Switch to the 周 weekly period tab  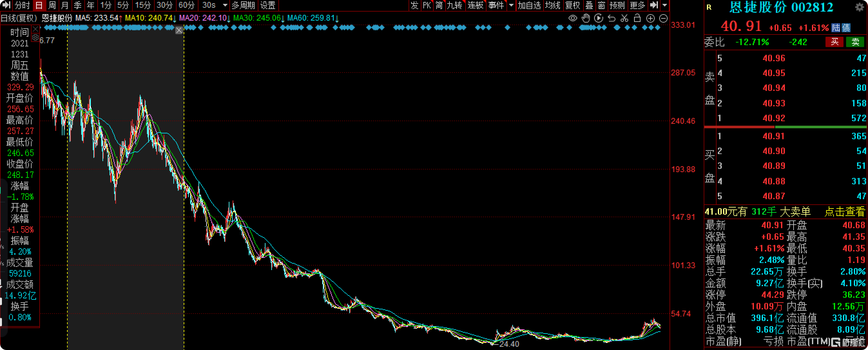pos(52,5)
